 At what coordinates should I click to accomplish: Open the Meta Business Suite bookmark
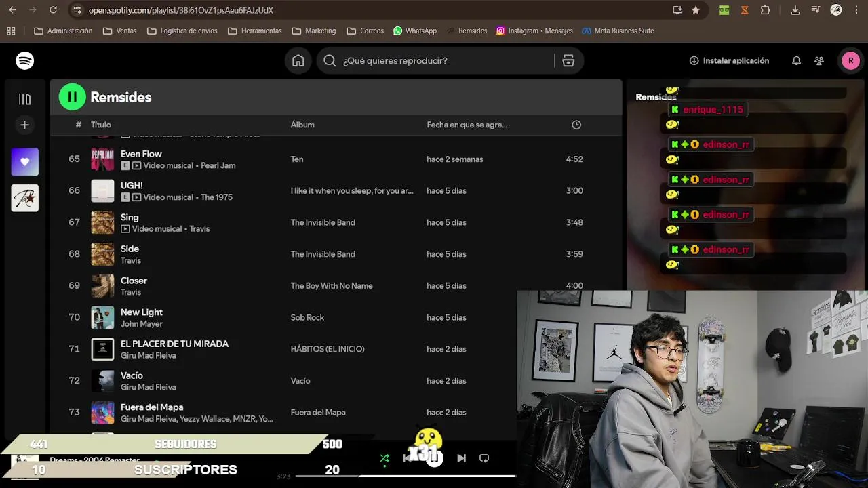click(x=618, y=30)
